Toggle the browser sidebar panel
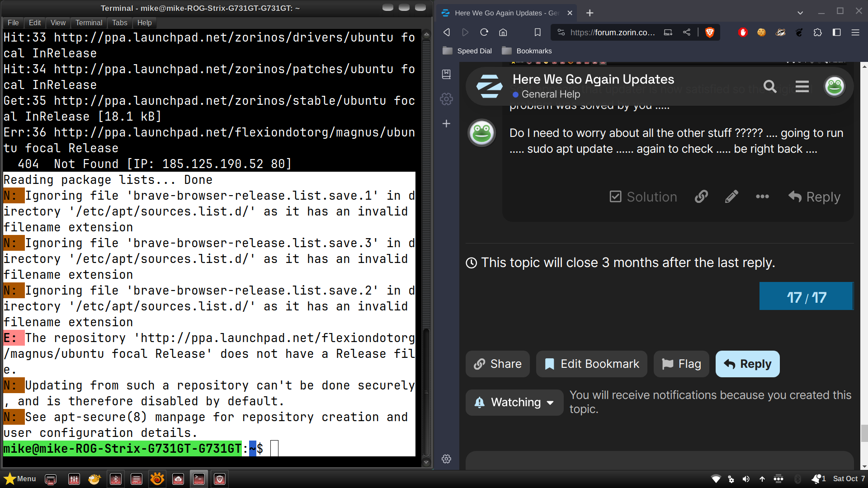This screenshot has width=868, height=488. point(837,32)
